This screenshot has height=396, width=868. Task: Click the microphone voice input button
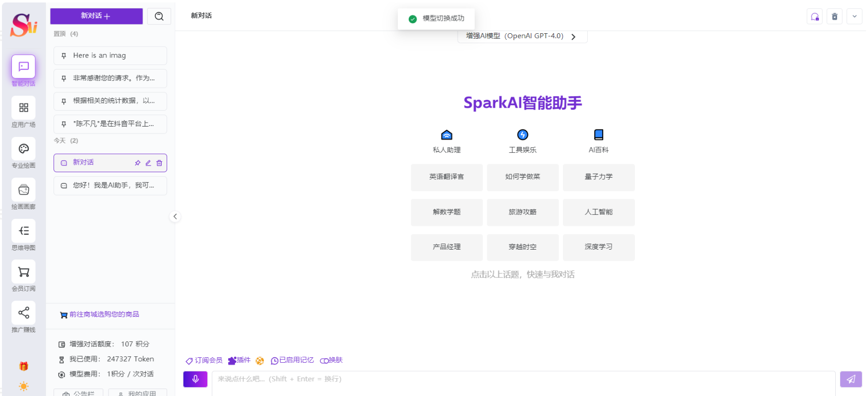195,379
